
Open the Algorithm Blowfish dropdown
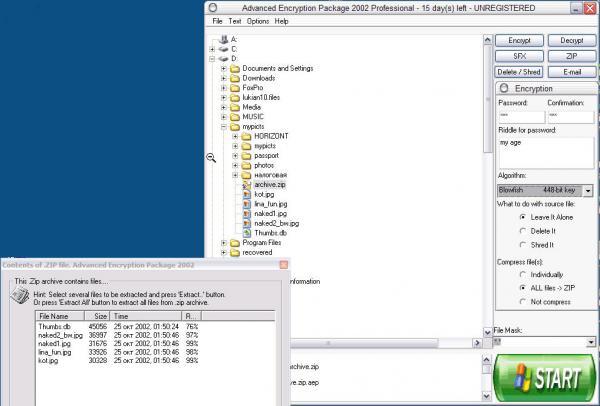pos(588,190)
